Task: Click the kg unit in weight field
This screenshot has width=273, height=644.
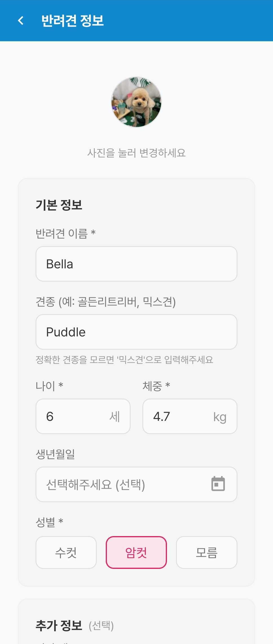Action: point(220,417)
